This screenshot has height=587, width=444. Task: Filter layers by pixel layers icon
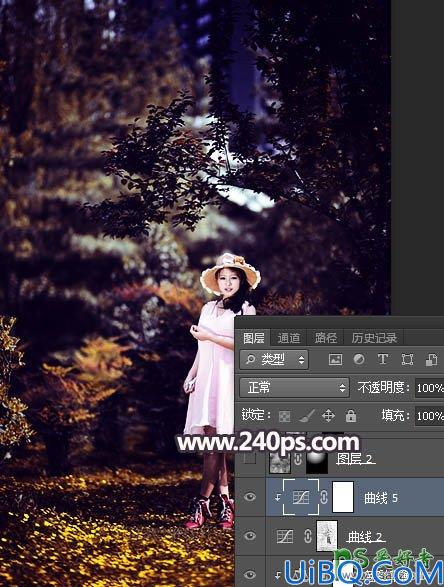[x=335, y=360]
